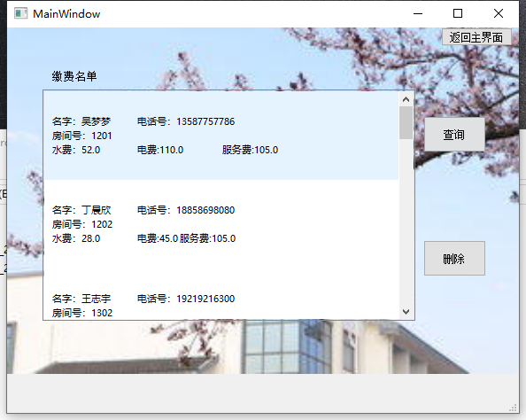Click phone number 13587757786
The image size is (526, 420).
click(205, 121)
